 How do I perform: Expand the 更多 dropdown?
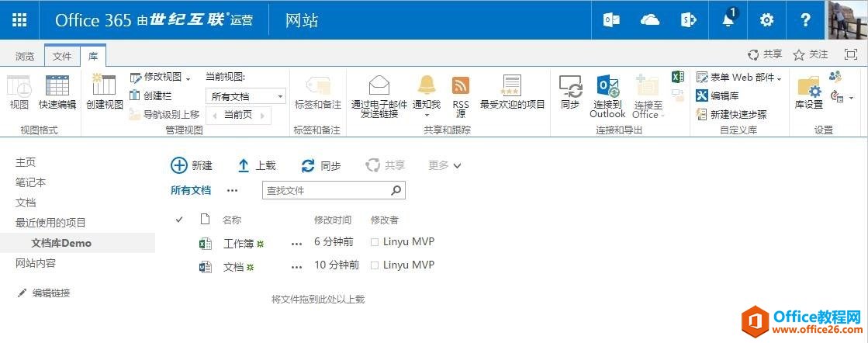coord(444,165)
